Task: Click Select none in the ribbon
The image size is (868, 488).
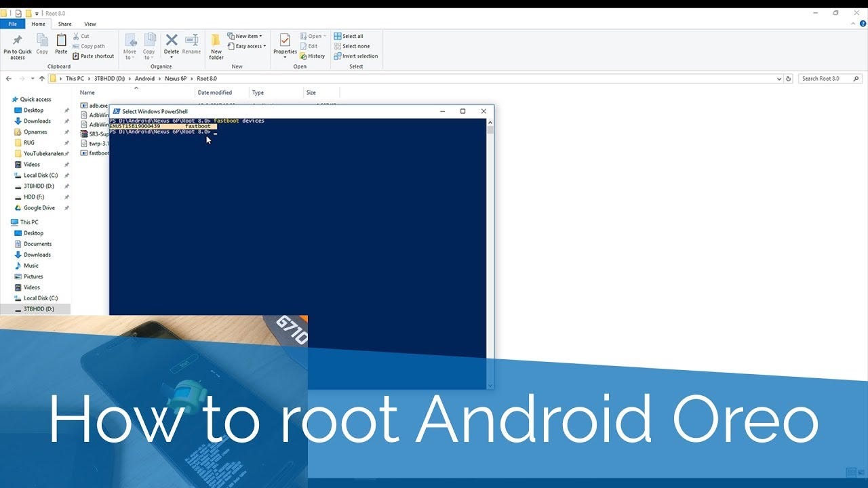Action: point(351,46)
